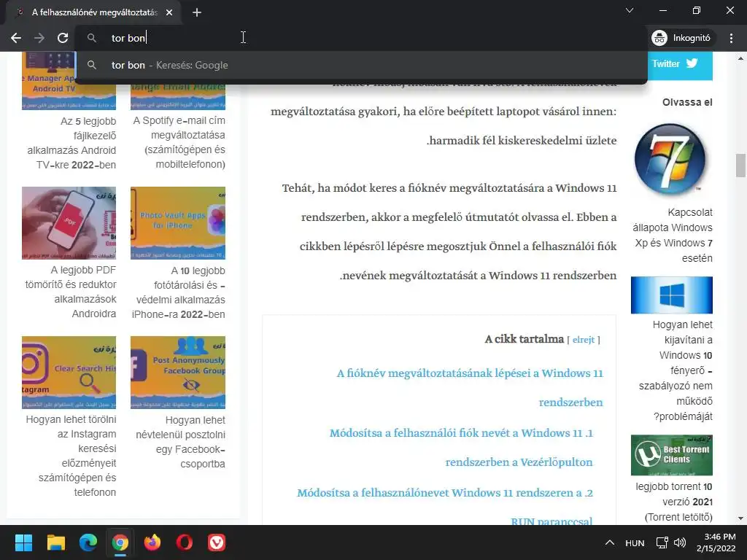Launch Firefox from the taskbar
The width and height of the screenshot is (747, 560).
(x=152, y=542)
